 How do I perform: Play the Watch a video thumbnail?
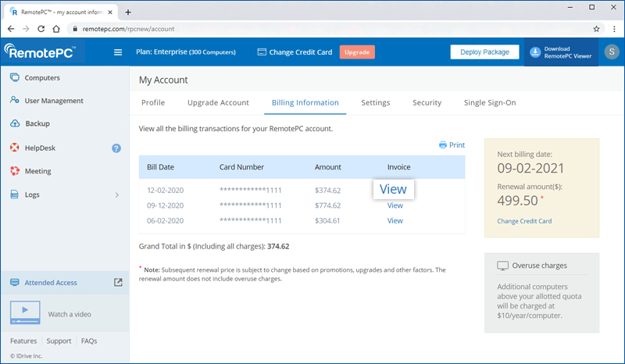click(x=25, y=312)
